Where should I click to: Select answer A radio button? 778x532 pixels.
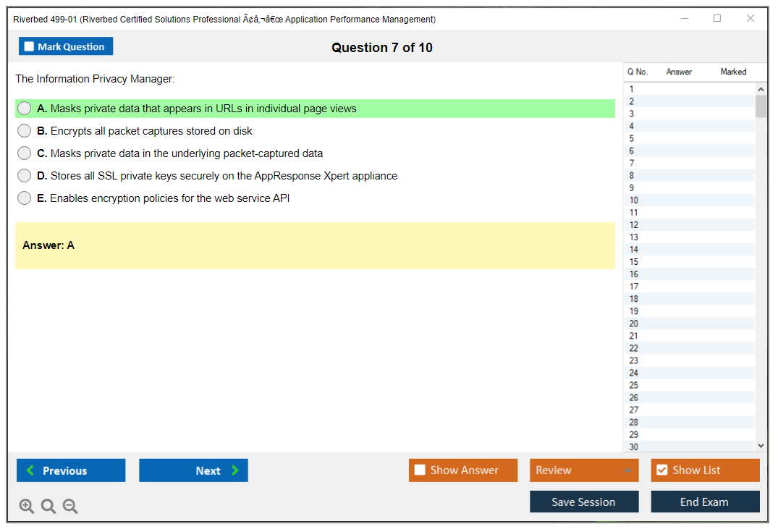(25, 109)
